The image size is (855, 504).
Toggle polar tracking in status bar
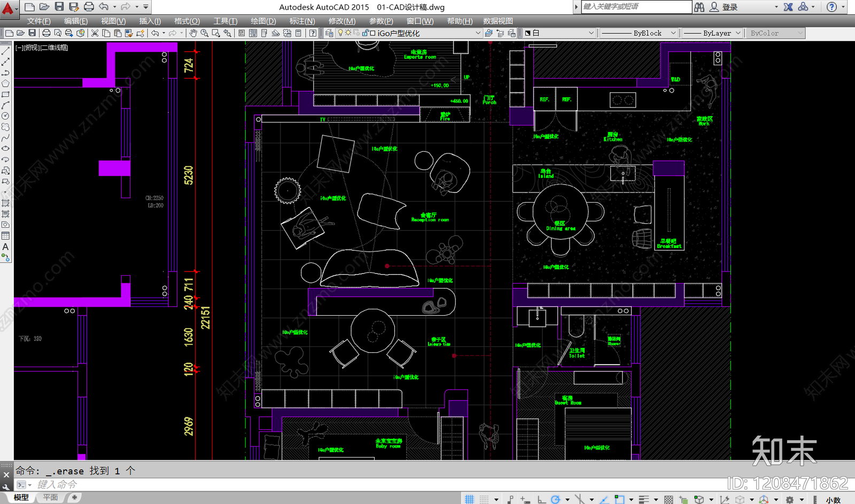pos(556,499)
